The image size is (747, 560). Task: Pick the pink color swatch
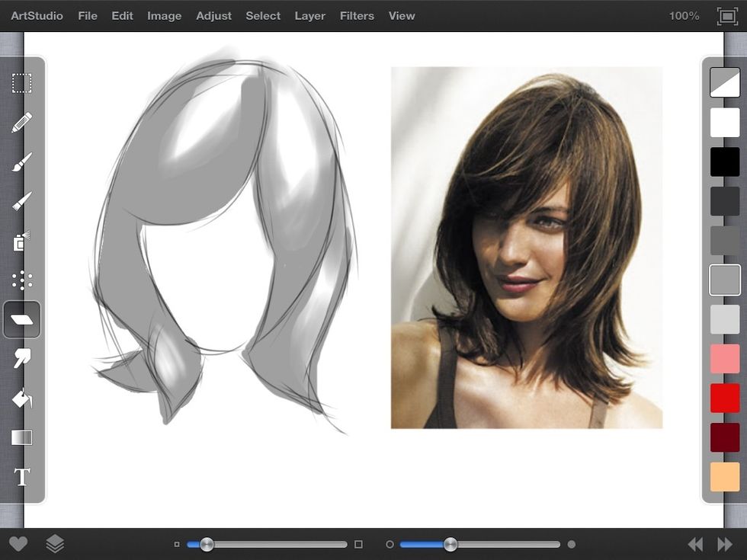(x=725, y=359)
